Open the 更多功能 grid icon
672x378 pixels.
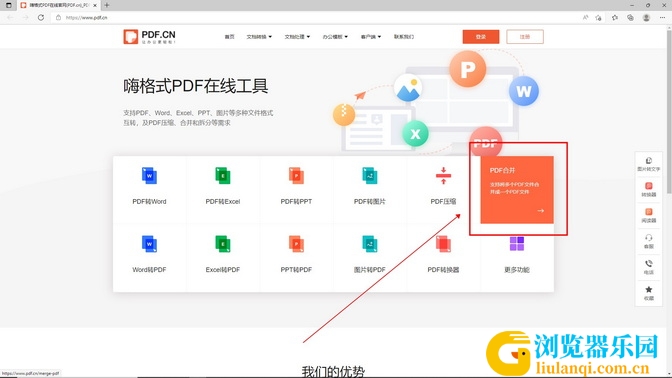(x=517, y=243)
